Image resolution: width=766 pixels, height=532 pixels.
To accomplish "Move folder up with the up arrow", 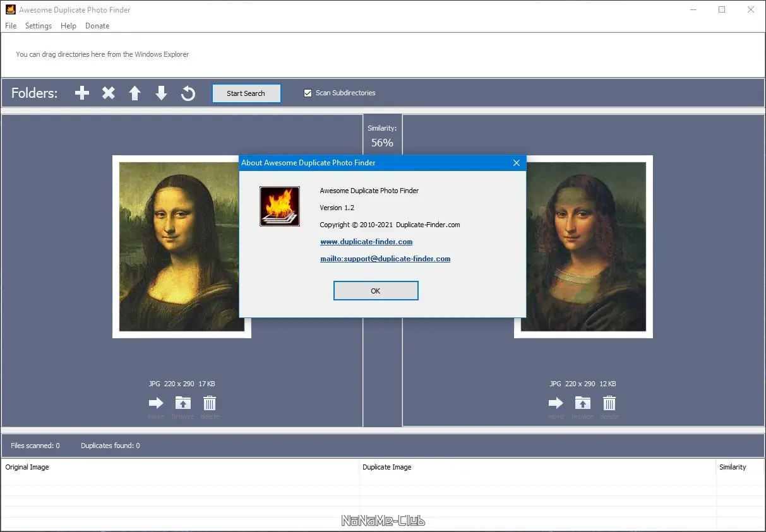I will pyautogui.click(x=135, y=93).
